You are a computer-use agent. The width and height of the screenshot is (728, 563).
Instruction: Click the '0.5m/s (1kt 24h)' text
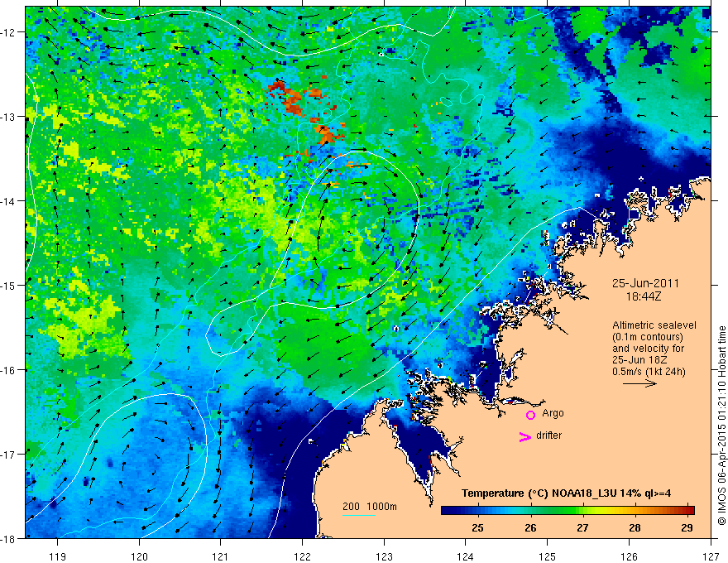[649, 372]
